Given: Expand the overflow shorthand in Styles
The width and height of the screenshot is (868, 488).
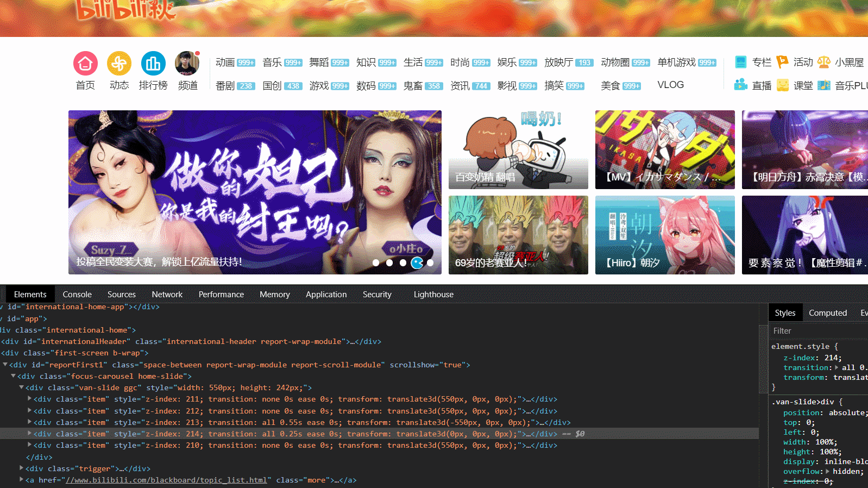Looking at the screenshot, I should (828, 471).
